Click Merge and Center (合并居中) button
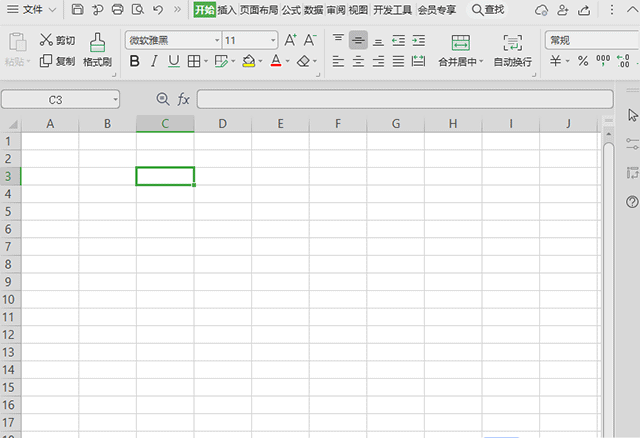 click(460, 50)
